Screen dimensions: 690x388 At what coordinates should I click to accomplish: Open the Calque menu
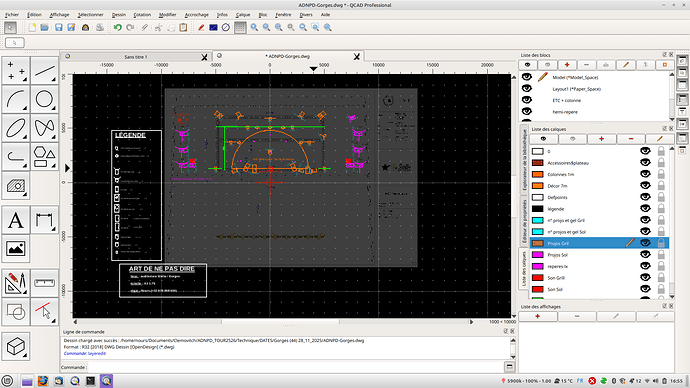[x=242, y=15]
